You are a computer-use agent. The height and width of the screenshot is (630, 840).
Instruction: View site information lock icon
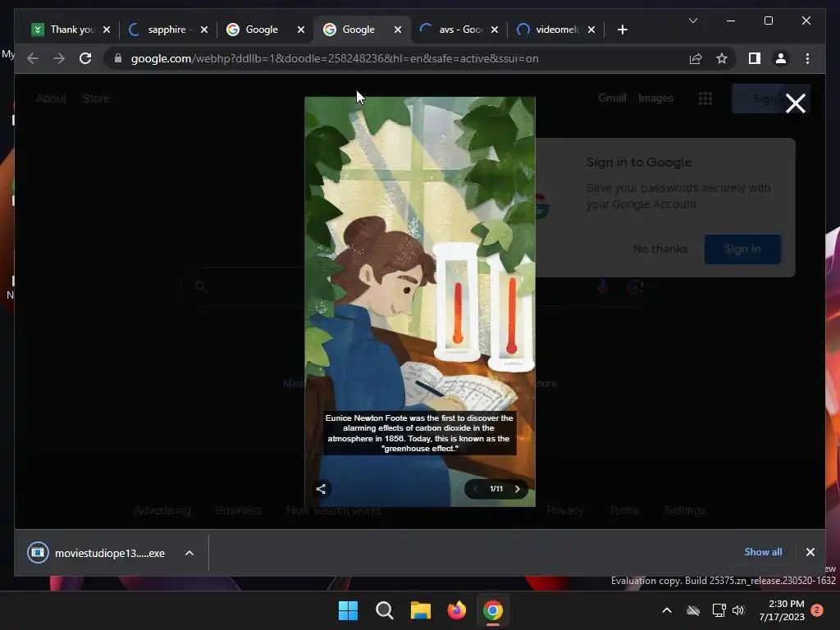[x=118, y=58]
